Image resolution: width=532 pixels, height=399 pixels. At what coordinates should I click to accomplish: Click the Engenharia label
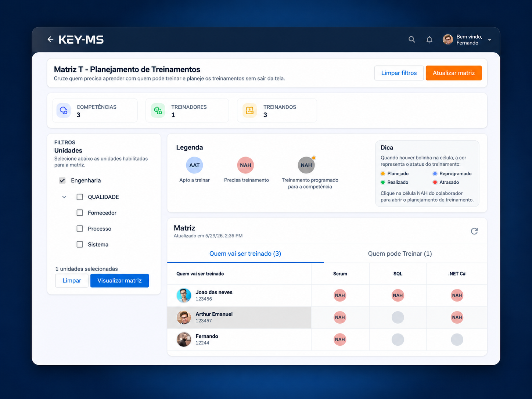click(86, 180)
